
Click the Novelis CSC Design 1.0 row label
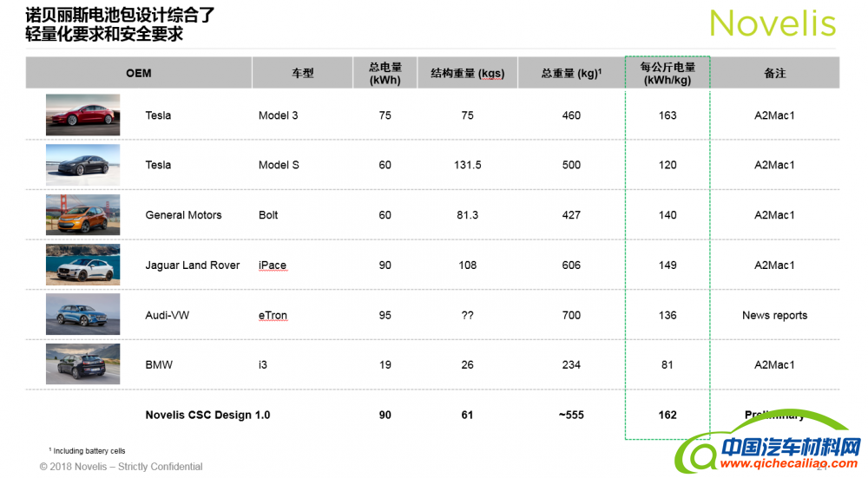click(207, 415)
